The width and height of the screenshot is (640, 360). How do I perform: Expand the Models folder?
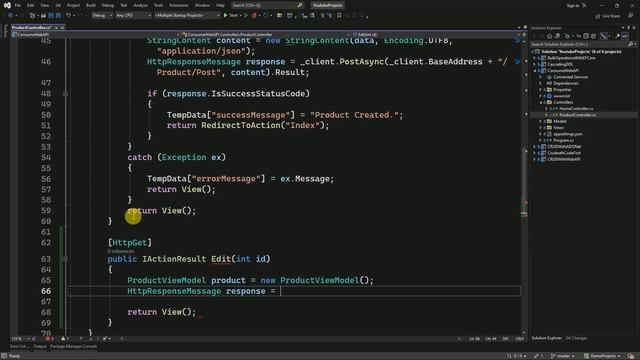coord(541,121)
